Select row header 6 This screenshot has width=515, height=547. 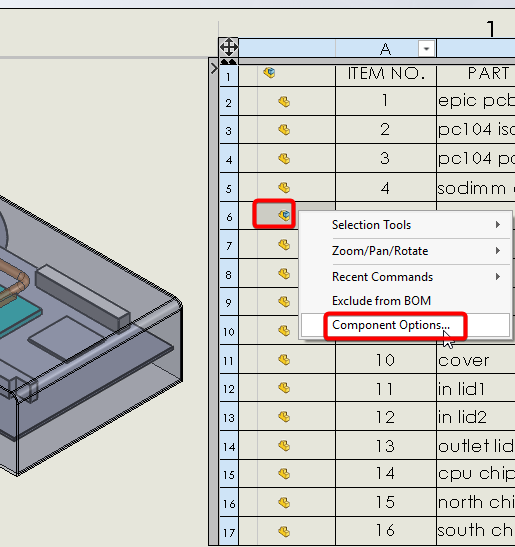coord(229,217)
